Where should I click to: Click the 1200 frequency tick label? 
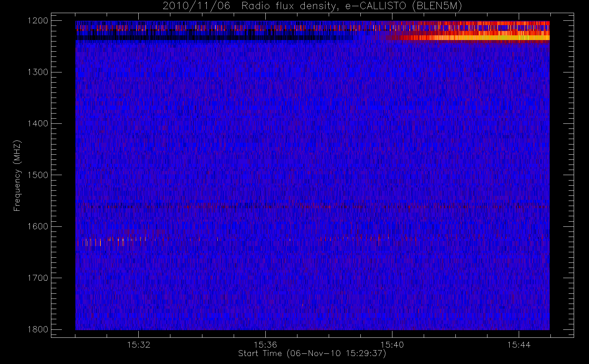pyautogui.click(x=38, y=21)
